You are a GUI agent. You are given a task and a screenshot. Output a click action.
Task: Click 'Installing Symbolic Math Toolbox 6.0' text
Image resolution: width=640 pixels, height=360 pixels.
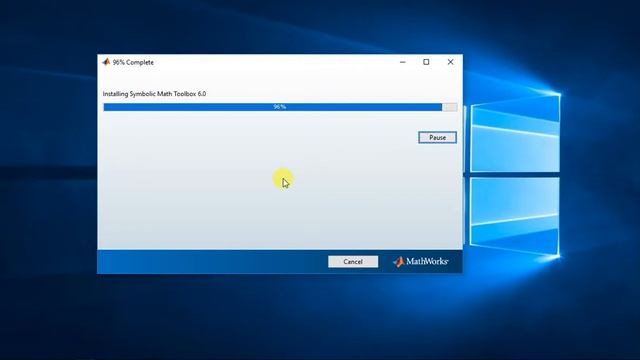point(154,94)
